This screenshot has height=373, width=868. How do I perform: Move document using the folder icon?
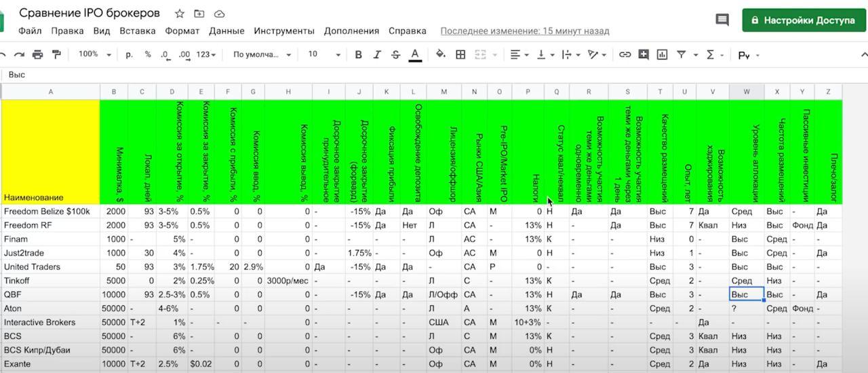[x=199, y=14]
